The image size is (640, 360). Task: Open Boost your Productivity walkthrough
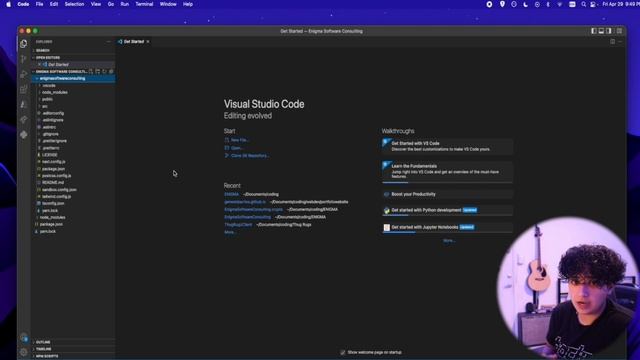click(447, 194)
